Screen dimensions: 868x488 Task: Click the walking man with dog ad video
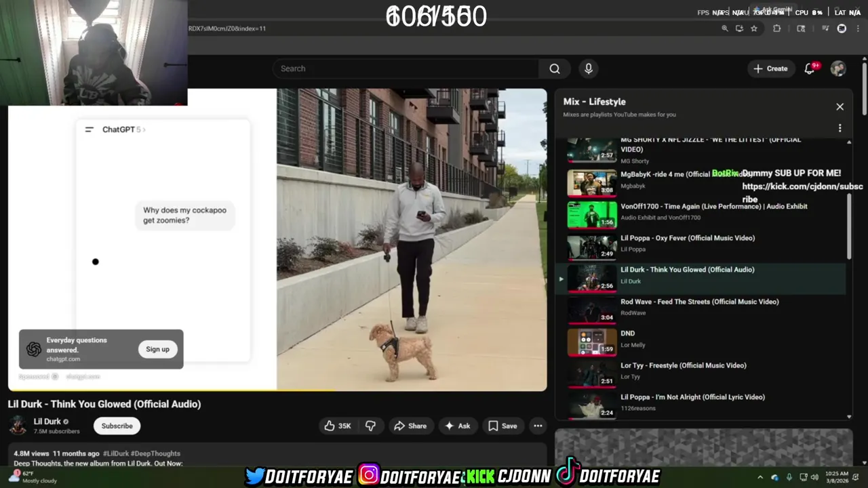412,239
